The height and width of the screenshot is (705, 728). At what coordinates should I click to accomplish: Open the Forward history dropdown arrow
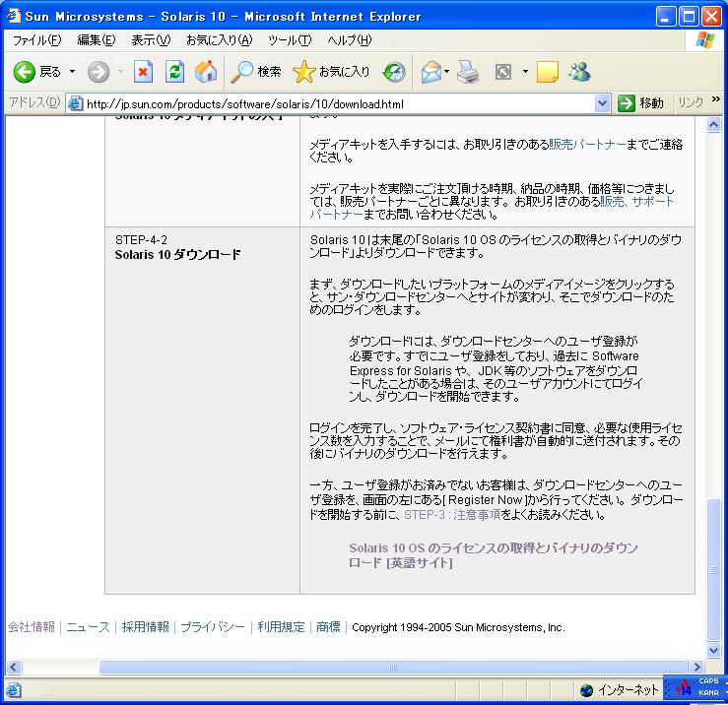click(x=120, y=72)
